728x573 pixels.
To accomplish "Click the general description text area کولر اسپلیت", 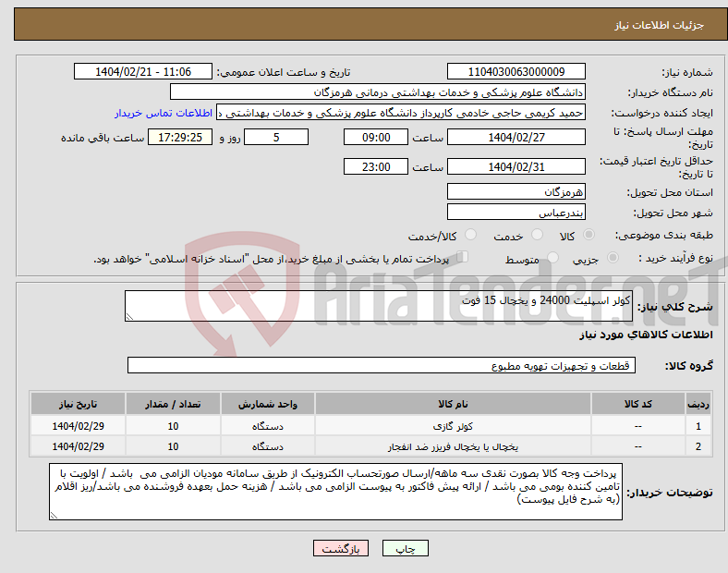I will point(379,306).
